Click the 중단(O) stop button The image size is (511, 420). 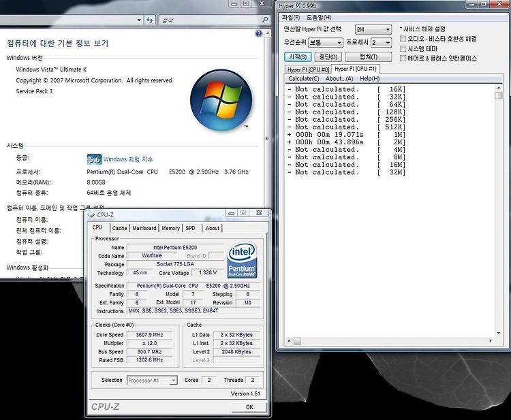click(x=328, y=56)
